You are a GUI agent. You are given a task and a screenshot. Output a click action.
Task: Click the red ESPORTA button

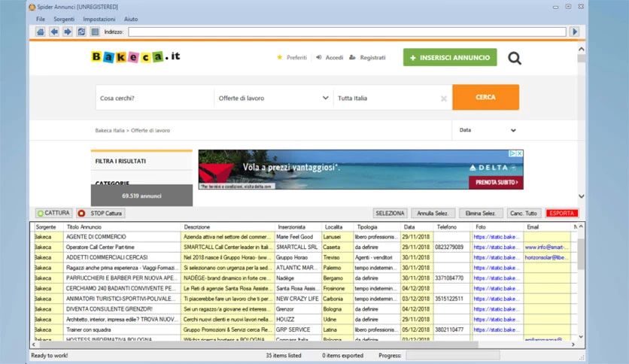[x=561, y=213]
